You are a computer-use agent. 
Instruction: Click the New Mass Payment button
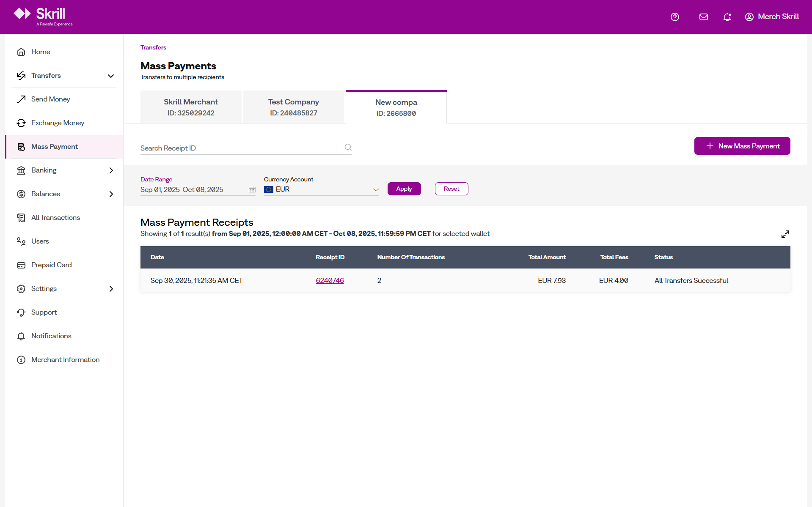(742, 146)
